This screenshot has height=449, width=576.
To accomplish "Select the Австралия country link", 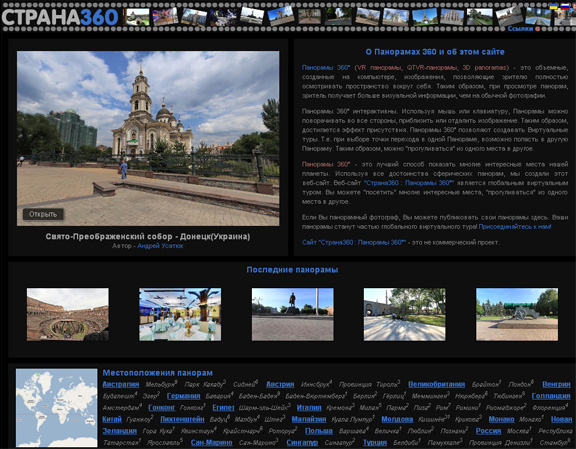I will pos(121,384).
